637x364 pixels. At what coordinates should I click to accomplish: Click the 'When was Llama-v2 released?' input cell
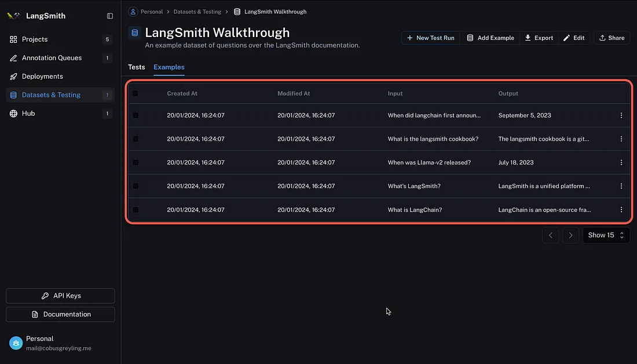[430, 162]
